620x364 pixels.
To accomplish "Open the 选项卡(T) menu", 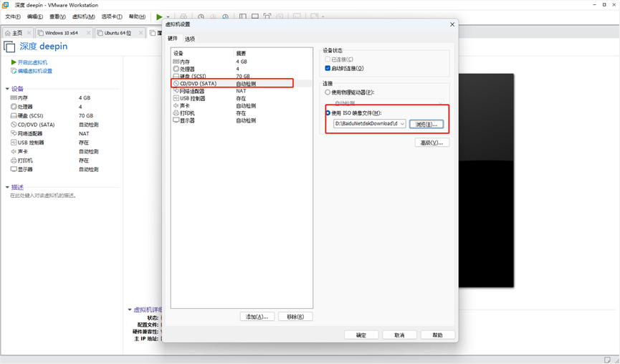I will [112, 16].
